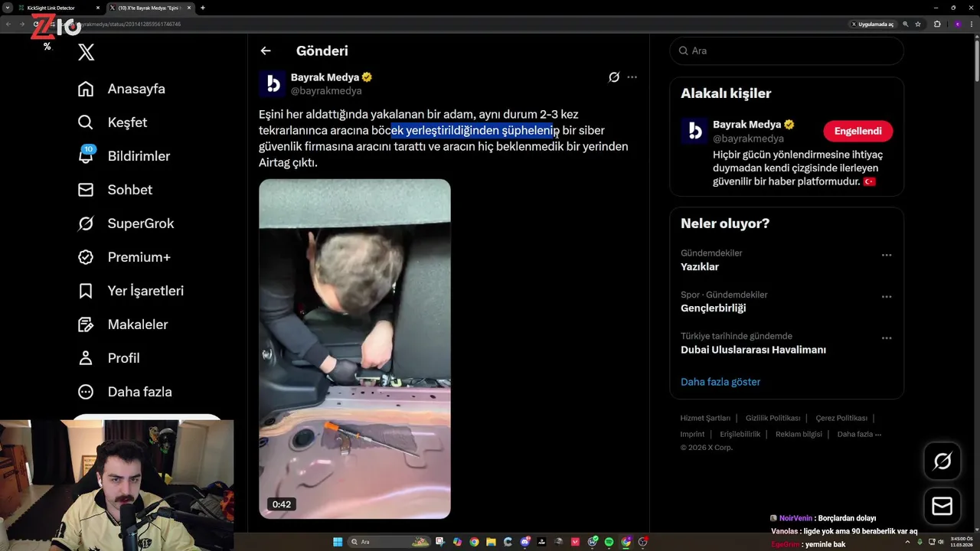Image resolution: width=980 pixels, height=551 pixels.
Task: Open Erişilebilirlik footer link
Action: (740, 435)
